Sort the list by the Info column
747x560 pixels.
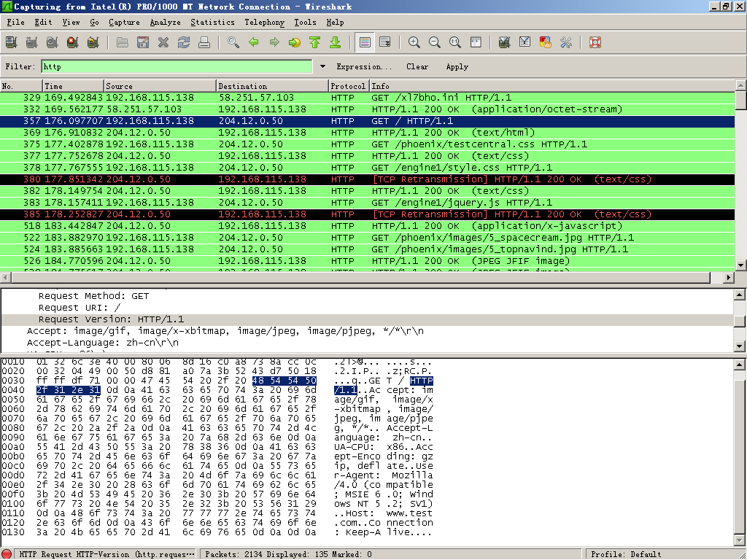[x=553, y=86]
